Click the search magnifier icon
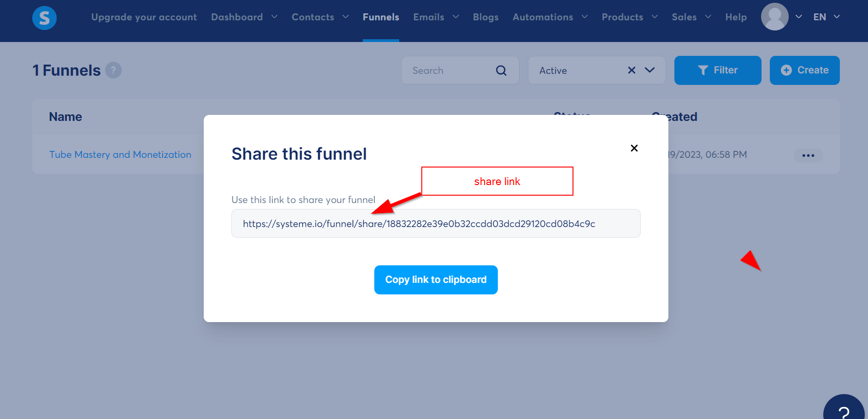 tap(501, 71)
